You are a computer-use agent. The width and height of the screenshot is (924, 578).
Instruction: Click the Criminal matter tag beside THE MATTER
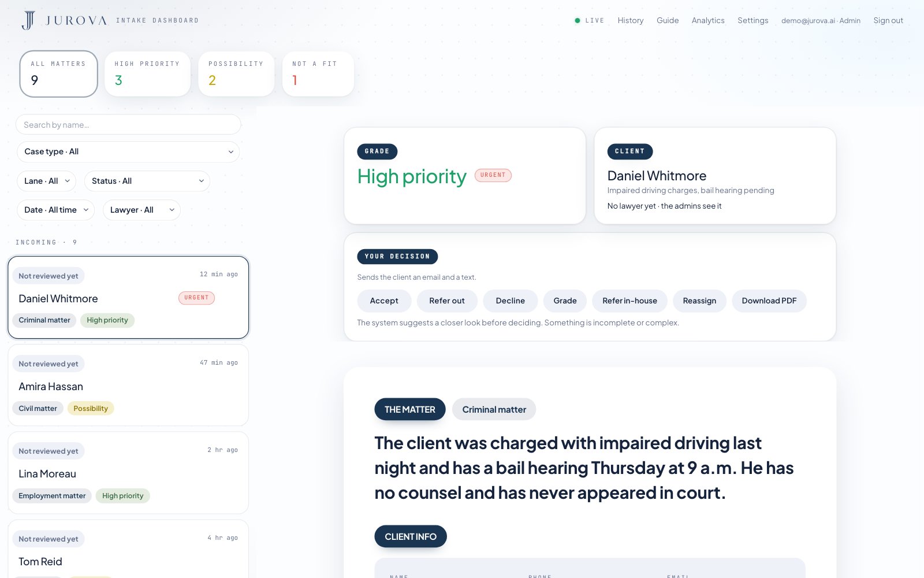(x=494, y=409)
